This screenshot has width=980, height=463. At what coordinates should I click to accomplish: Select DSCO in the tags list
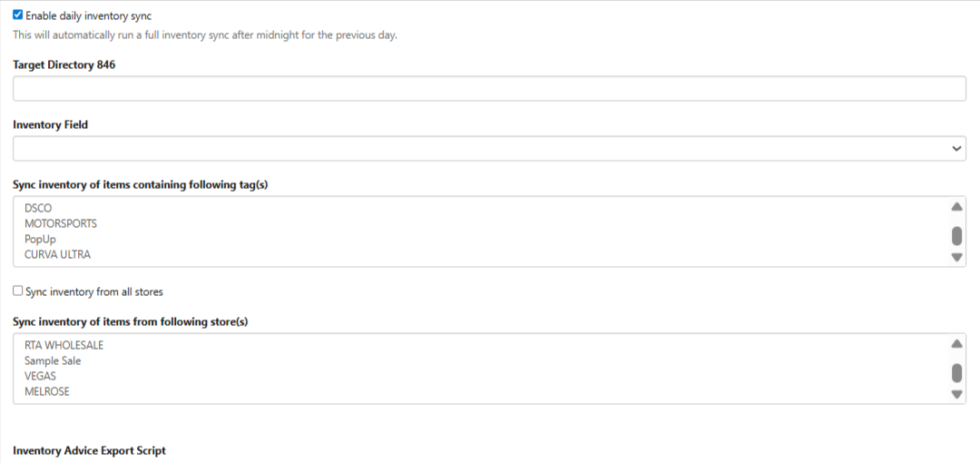(38, 208)
